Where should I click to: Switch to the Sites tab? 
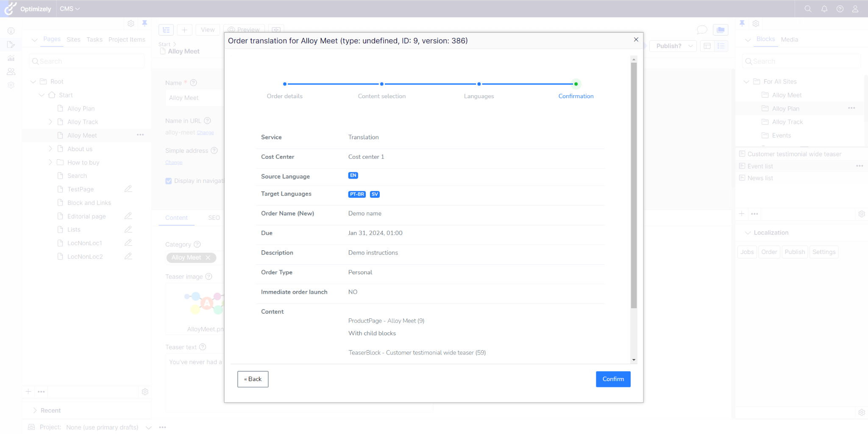pyautogui.click(x=73, y=39)
